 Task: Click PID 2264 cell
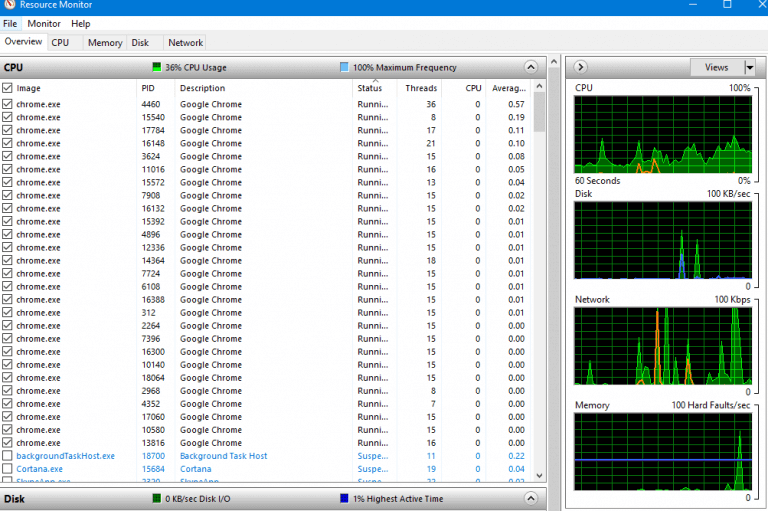[151, 325]
